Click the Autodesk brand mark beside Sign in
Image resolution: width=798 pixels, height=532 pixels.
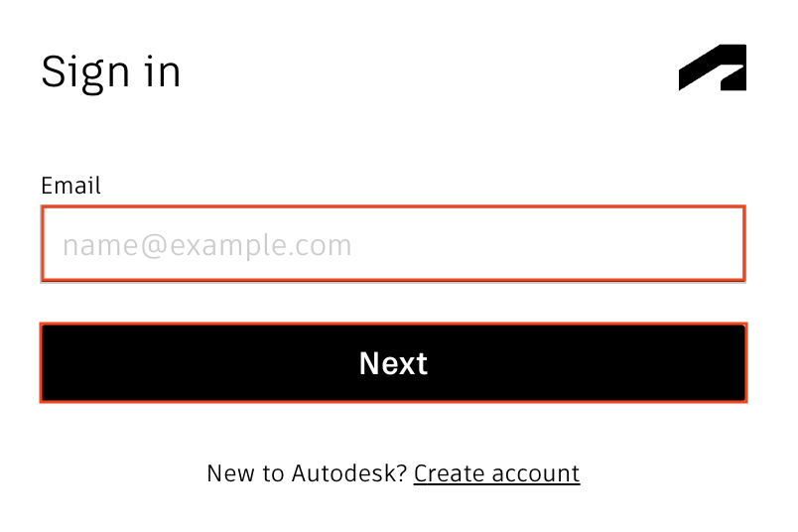coord(713,67)
